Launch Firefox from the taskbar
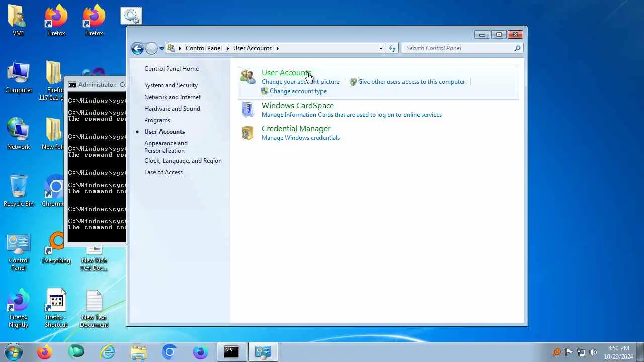 [x=44, y=352]
